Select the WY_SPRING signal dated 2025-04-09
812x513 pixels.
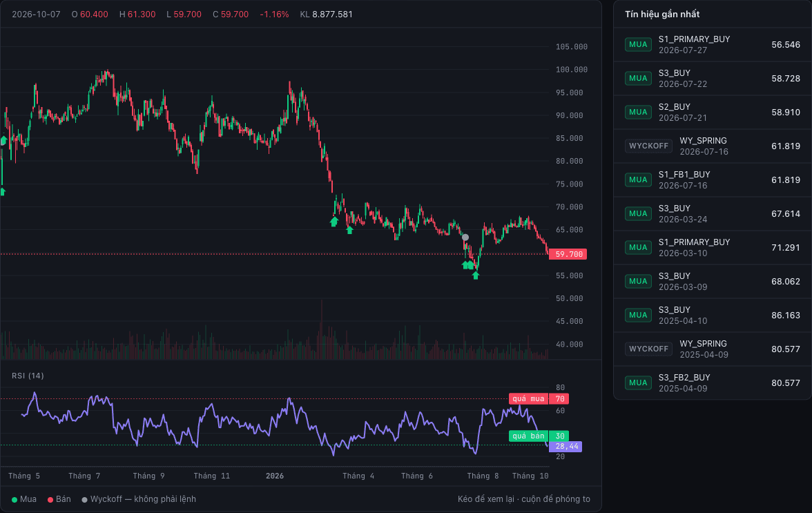click(712, 349)
